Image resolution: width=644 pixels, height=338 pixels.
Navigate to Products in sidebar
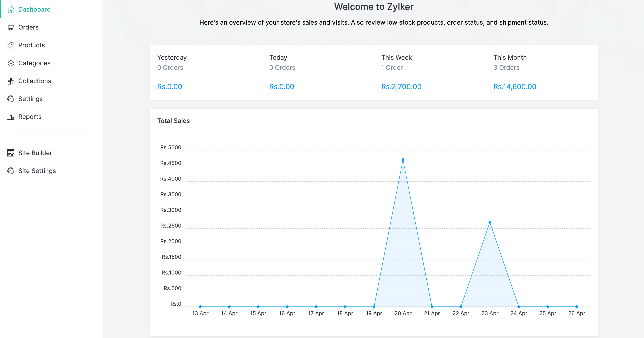pos(31,45)
